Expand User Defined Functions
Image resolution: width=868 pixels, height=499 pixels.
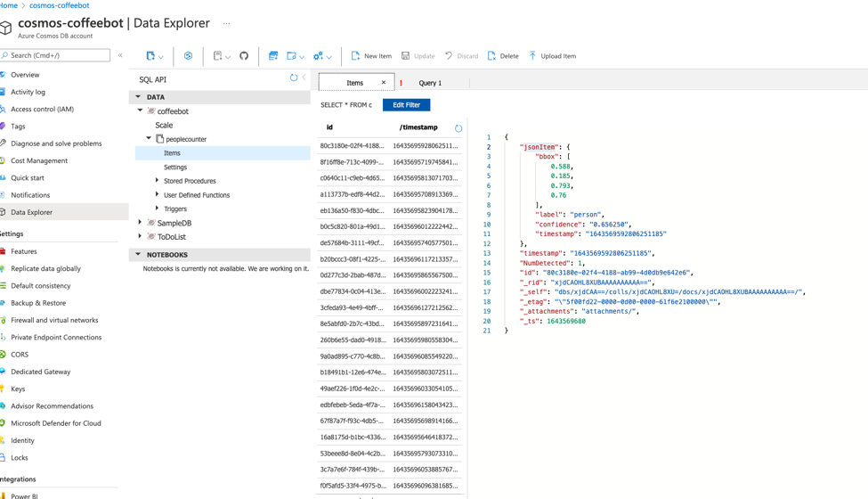158,194
